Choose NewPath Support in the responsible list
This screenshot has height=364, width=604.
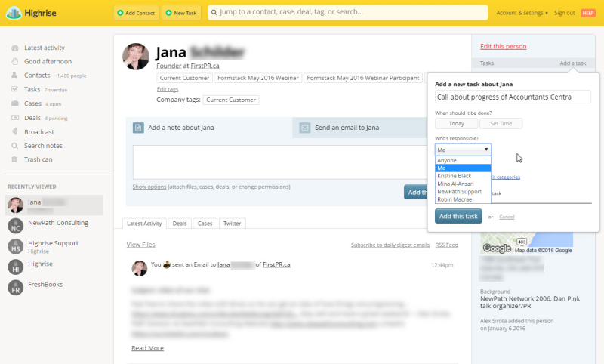click(463, 191)
